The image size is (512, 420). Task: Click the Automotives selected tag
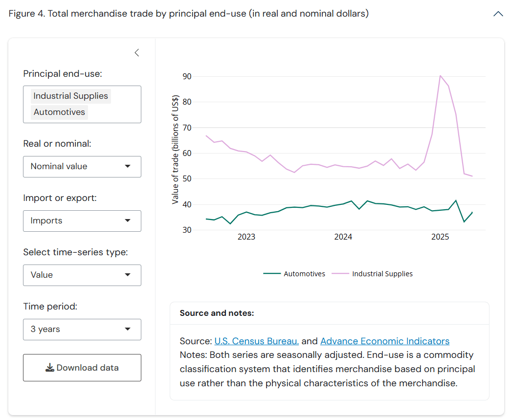pyautogui.click(x=59, y=112)
